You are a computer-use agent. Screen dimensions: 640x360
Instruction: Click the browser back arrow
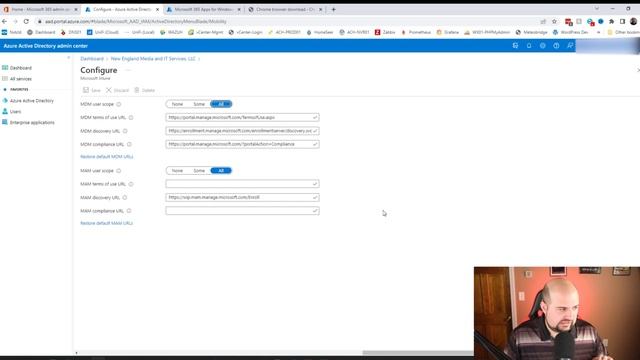(4, 21)
